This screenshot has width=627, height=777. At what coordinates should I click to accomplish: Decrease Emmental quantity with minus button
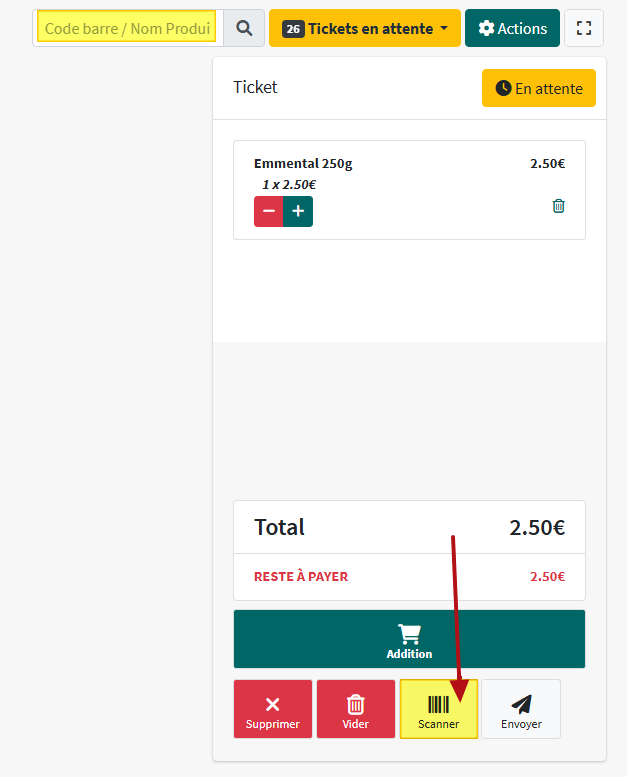pos(268,211)
